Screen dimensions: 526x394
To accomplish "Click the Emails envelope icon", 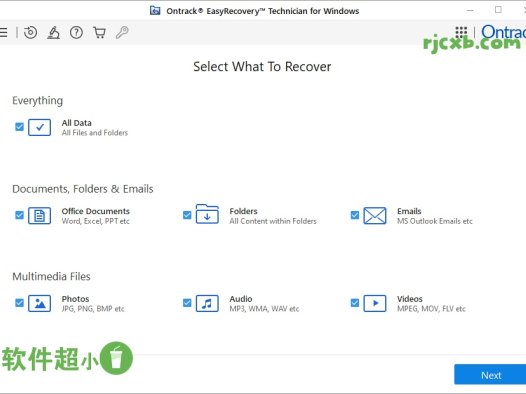I will (x=375, y=215).
